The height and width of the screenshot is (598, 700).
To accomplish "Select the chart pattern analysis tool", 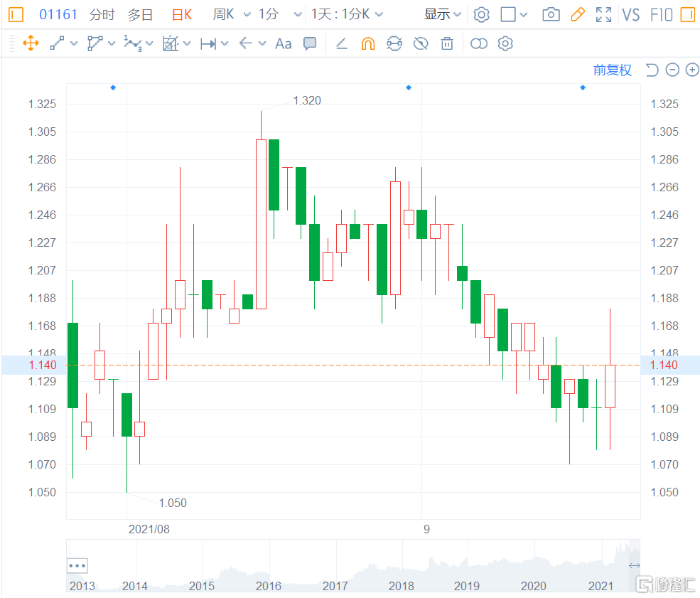I will [x=171, y=44].
